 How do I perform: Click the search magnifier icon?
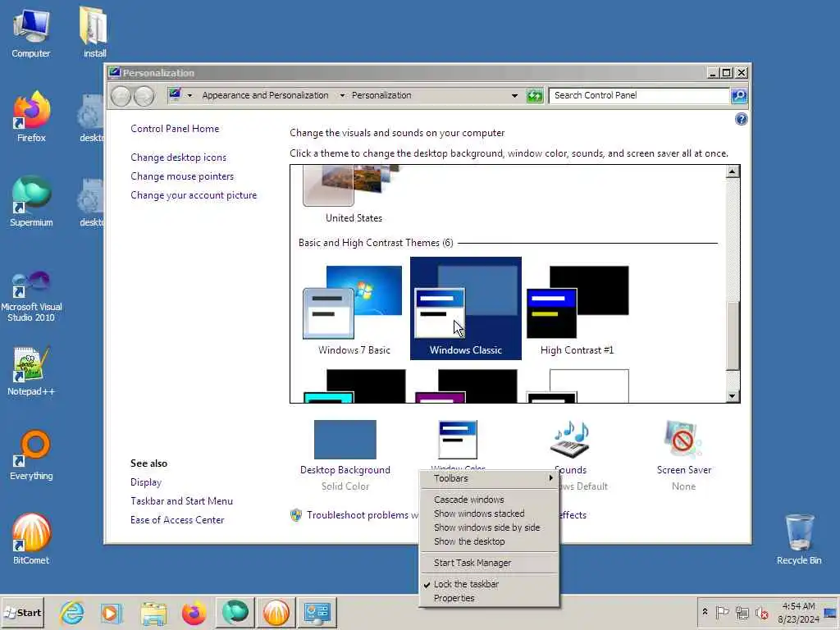click(739, 96)
